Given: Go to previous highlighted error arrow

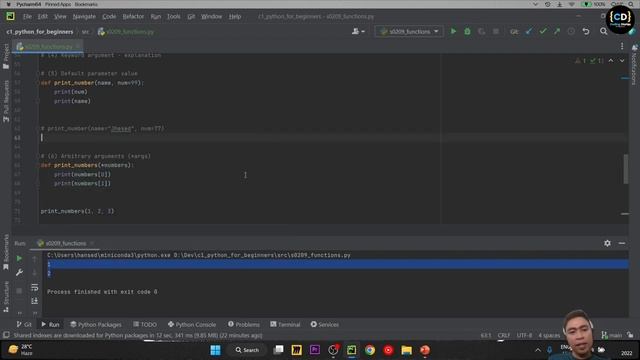Looking at the screenshot, I should click(x=611, y=60).
